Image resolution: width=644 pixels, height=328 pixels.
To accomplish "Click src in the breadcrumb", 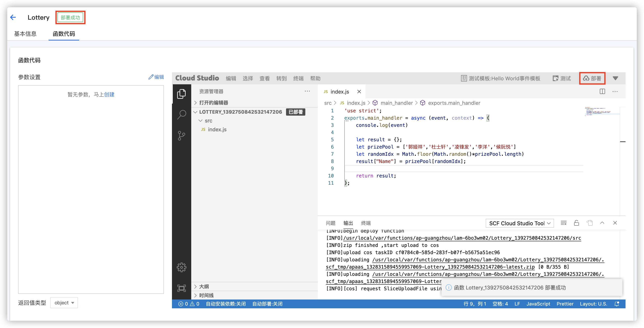I will click(x=328, y=103).
